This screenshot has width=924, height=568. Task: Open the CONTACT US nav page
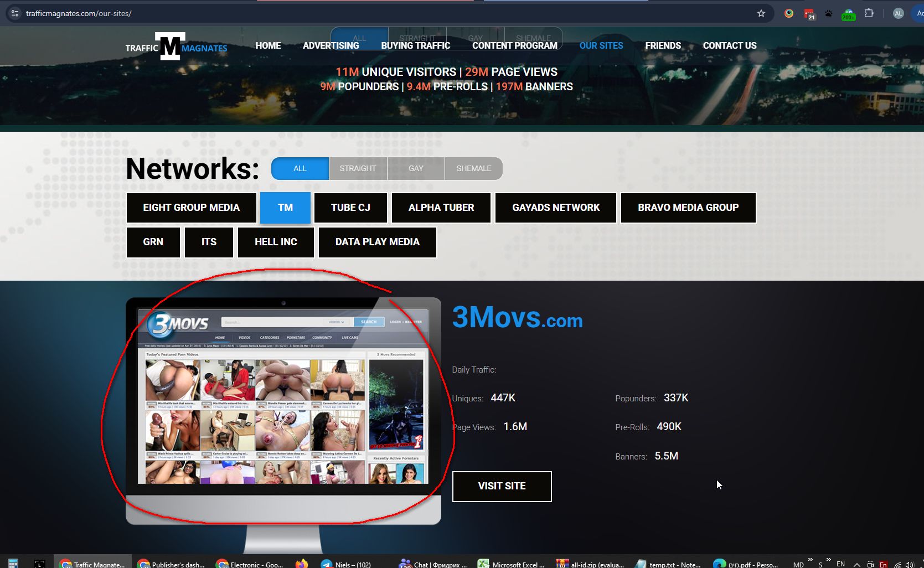[730, 45]
